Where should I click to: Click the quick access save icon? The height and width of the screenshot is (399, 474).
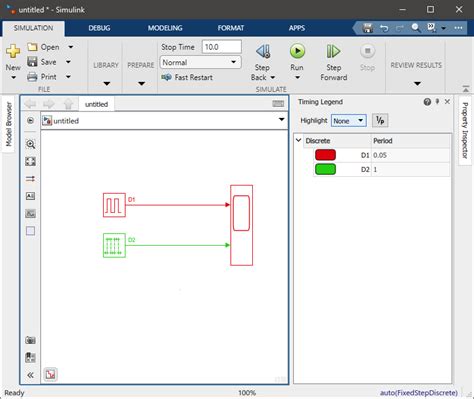tap(368, 28)
